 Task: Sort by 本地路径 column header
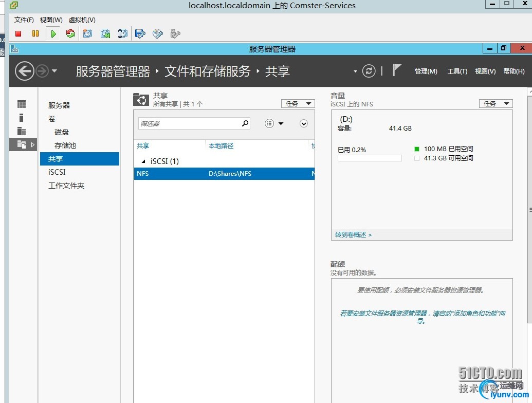tap(221, 145)
